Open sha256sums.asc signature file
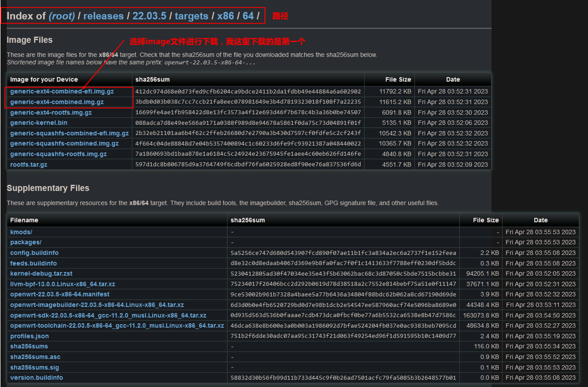 (x=35, y=357)
